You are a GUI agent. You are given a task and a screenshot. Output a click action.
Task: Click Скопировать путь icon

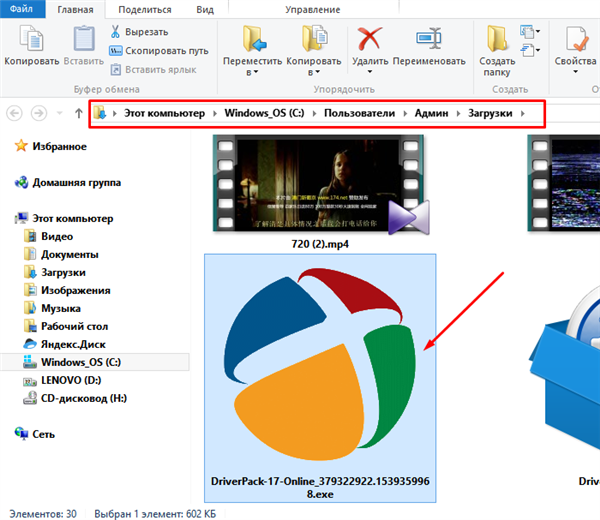116,51
